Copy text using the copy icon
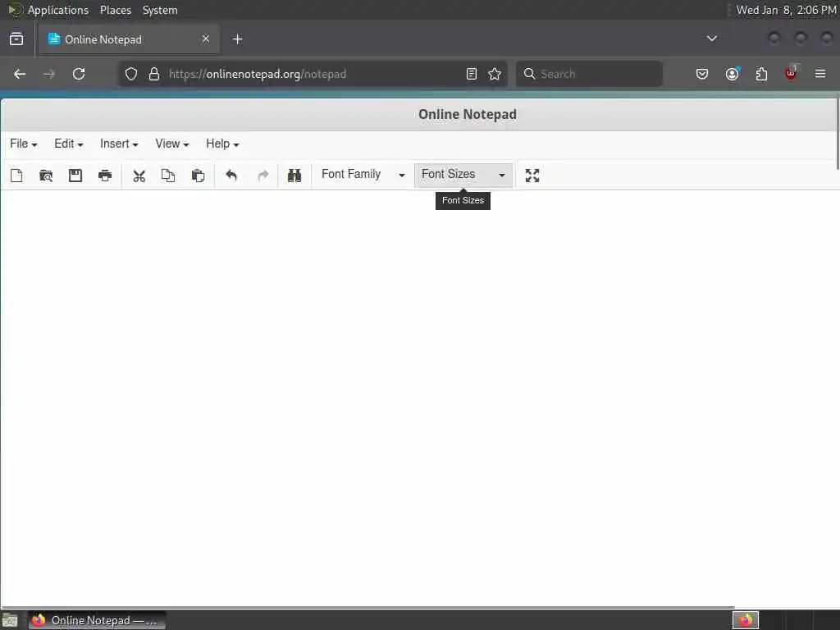840x630 pixels. click(168, 176)
